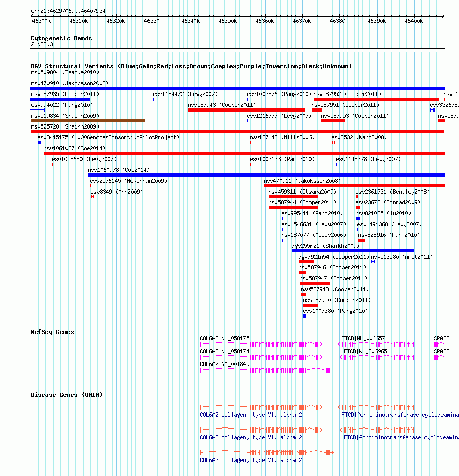Select esv1002133 (Pang2010) variant label
The width and height of the screenshot is (459, 476).
click(x=282, y=160)
